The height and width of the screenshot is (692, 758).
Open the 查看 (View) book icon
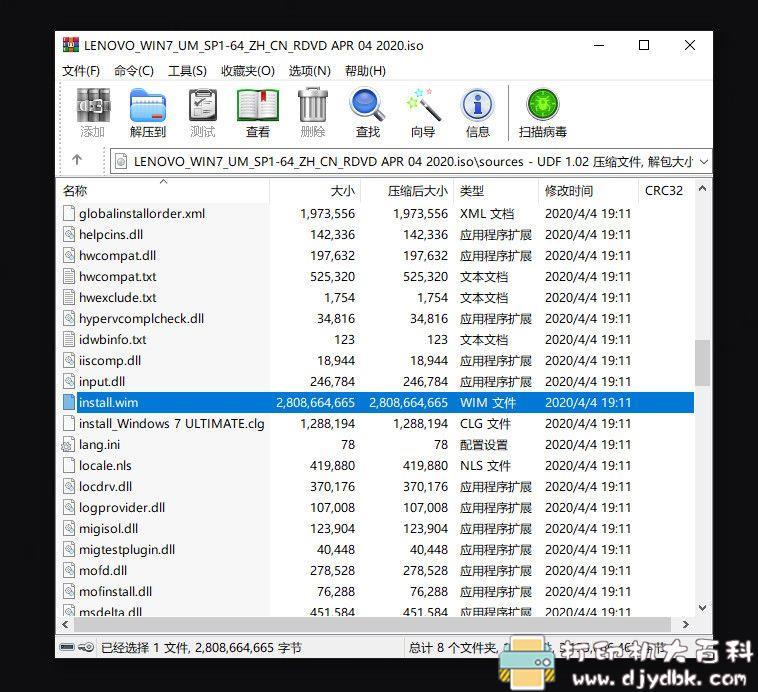pos(258,105)
